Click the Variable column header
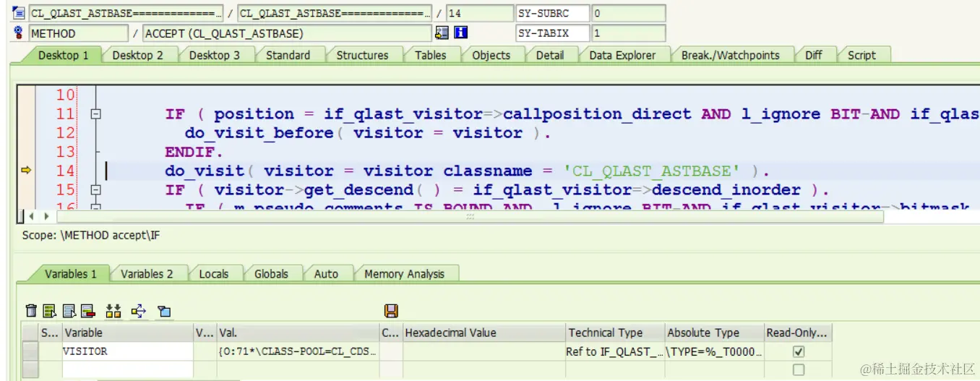 click(x=127, y=333)
